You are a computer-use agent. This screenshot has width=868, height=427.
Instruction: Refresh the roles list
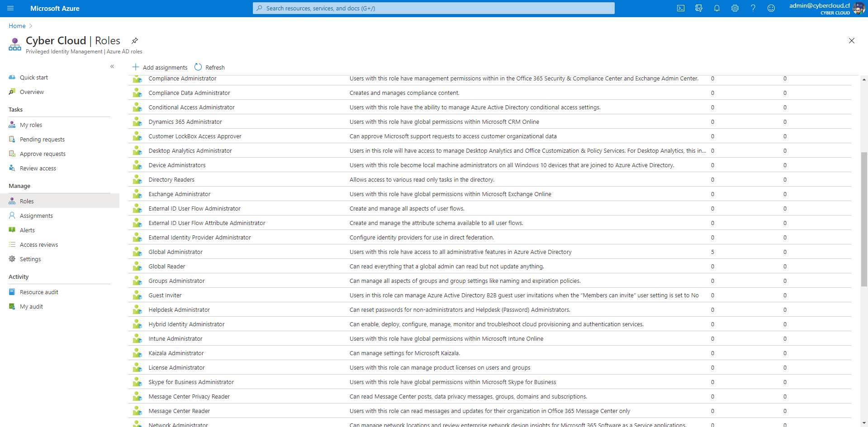point(209,67)
